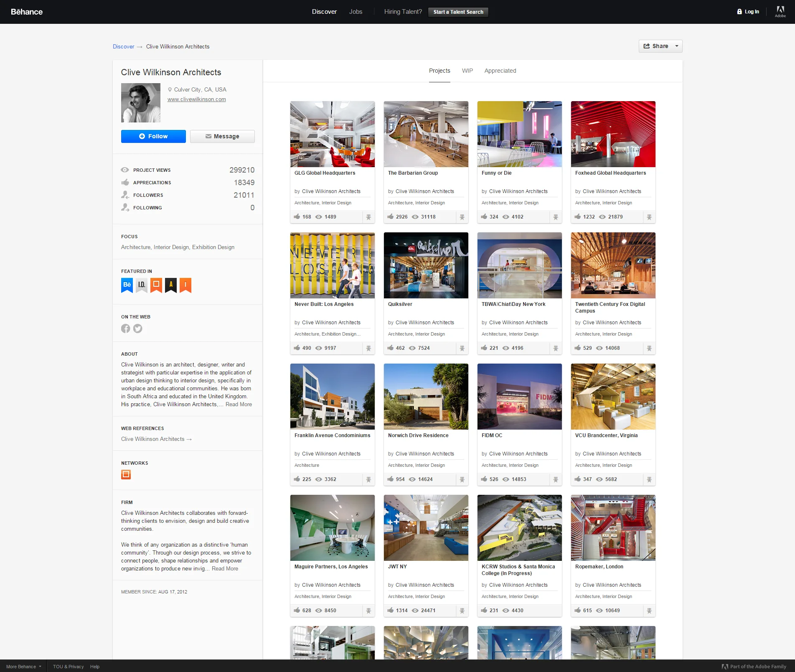
Task: Open the Jobs menu item
Action: (356, 11)
